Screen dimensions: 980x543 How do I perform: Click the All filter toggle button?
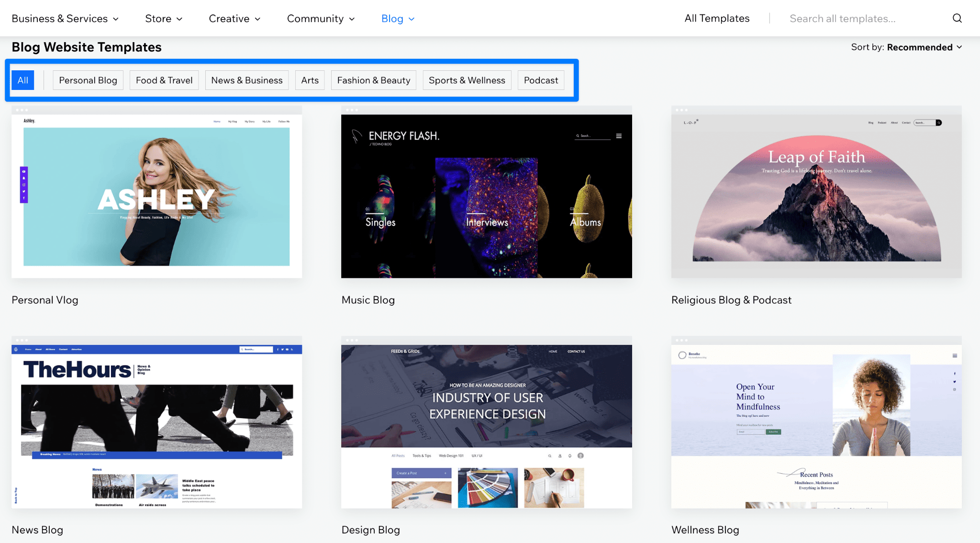22,79
